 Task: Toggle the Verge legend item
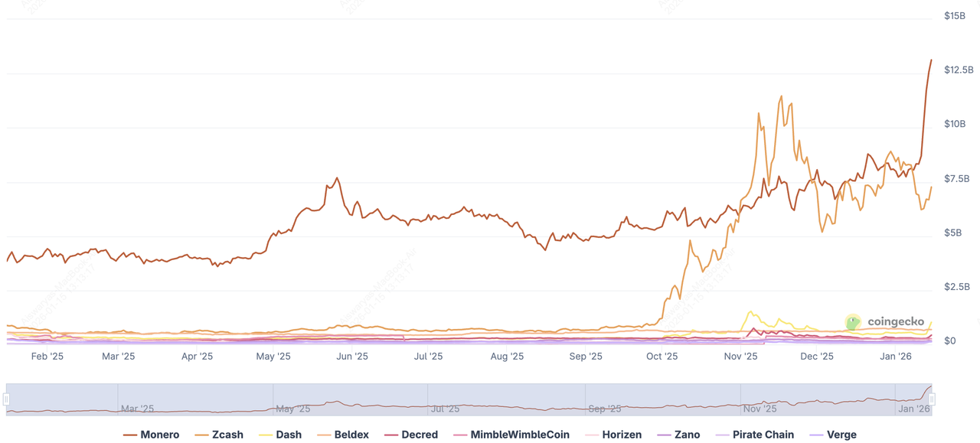pos(833,435)
